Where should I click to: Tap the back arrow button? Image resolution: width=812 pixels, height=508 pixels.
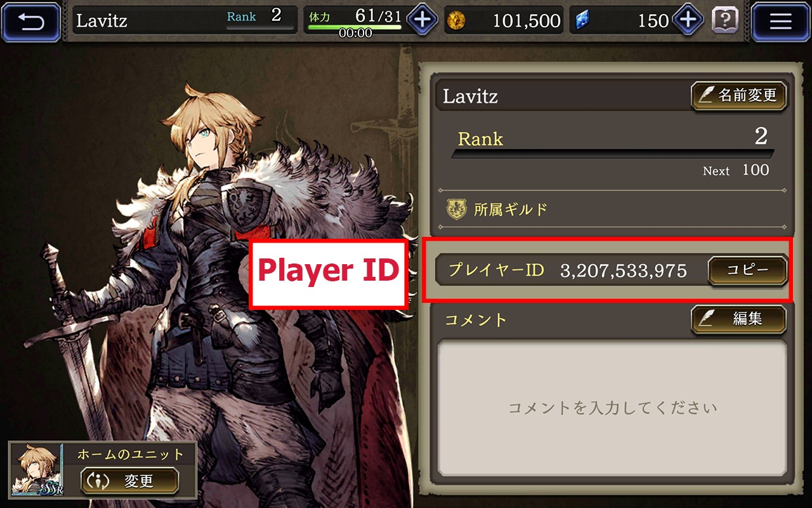coord(31,22)
